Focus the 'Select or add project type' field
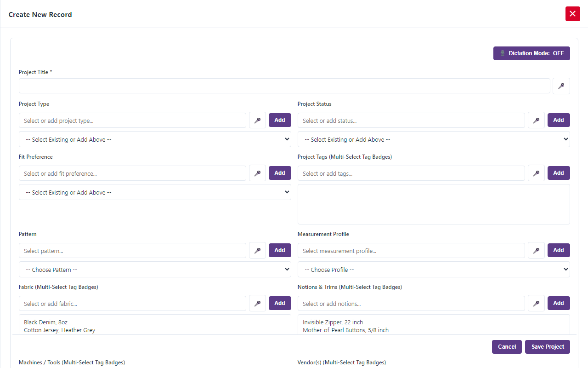This screenshot has height=368, width=588. pyautogui.click(x=132, y=121)
